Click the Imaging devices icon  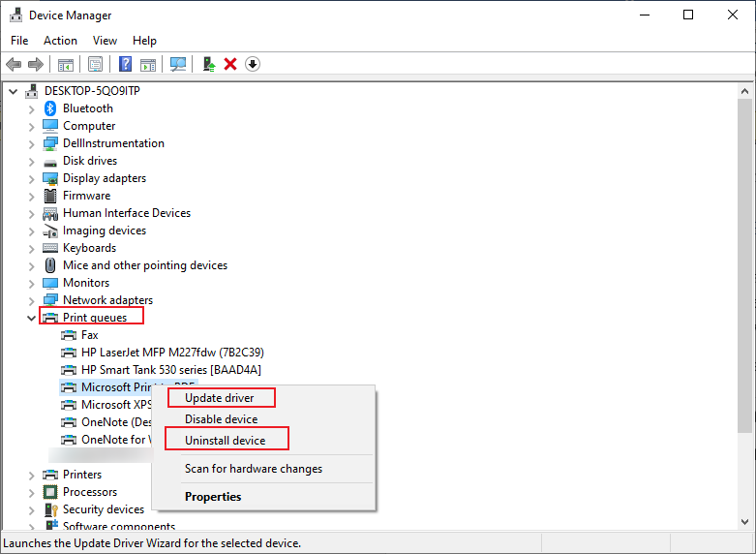click(50, 231)
